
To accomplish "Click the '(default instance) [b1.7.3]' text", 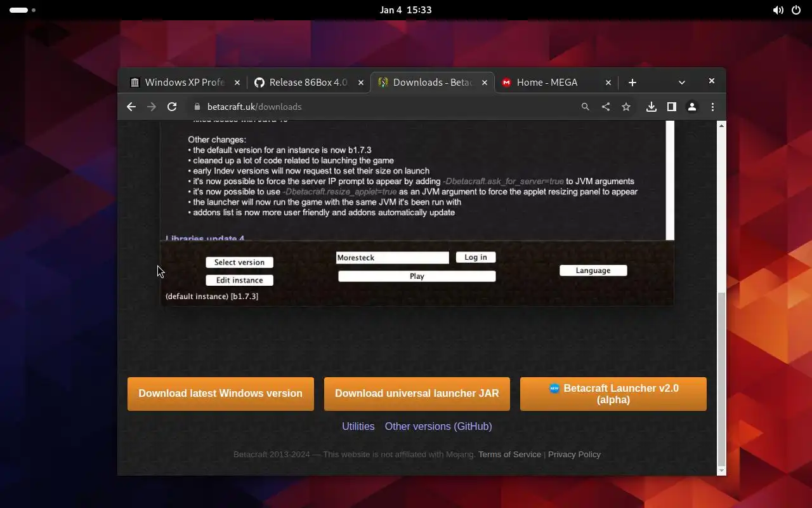I will click(212, 297).
